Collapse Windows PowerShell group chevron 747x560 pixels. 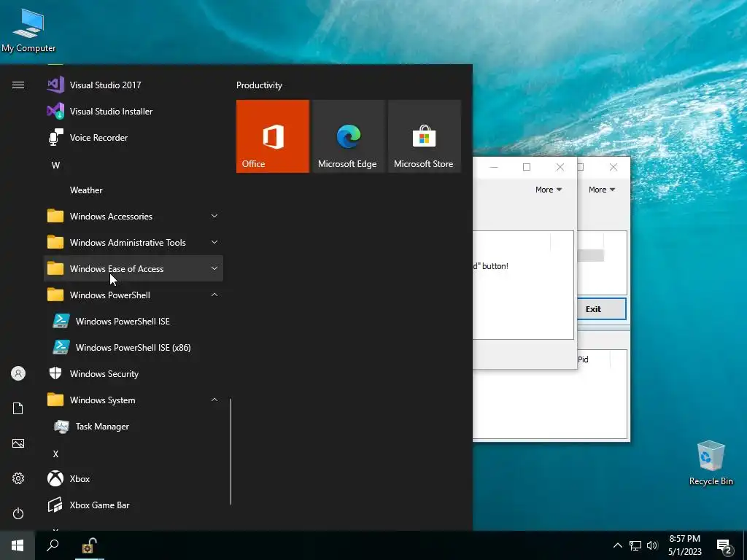point(214,295)
